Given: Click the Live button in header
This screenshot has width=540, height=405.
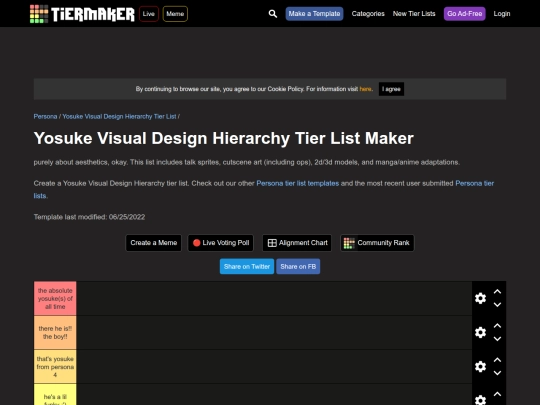Looking at the screenshot, I should coord(149,14).
